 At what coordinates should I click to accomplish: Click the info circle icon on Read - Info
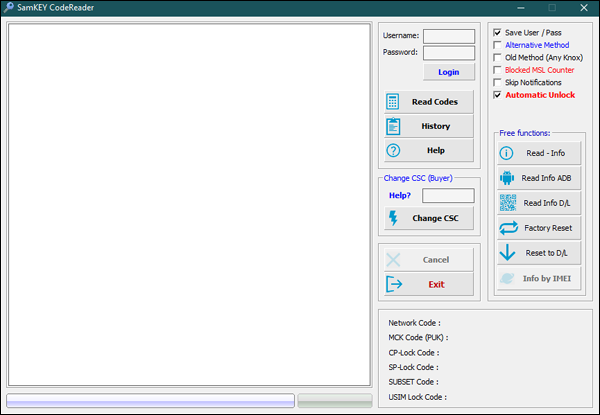506,153
